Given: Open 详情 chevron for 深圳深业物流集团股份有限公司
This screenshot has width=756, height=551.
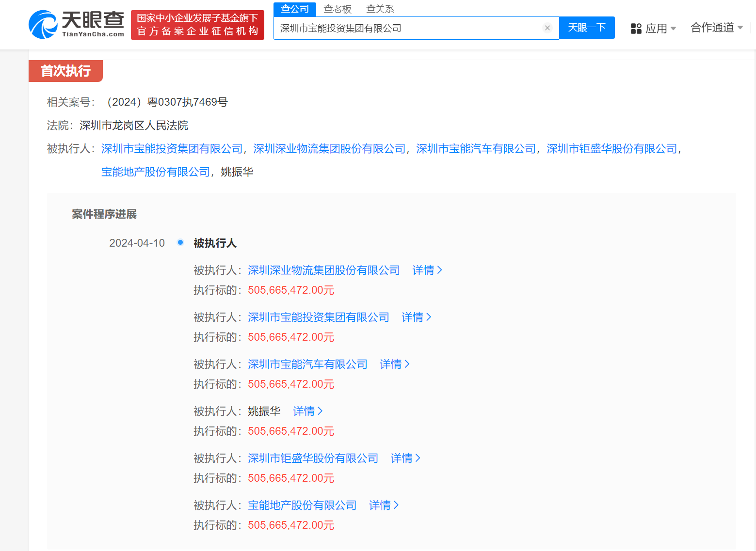Looking at the screenshot, I should click(427, 270).
